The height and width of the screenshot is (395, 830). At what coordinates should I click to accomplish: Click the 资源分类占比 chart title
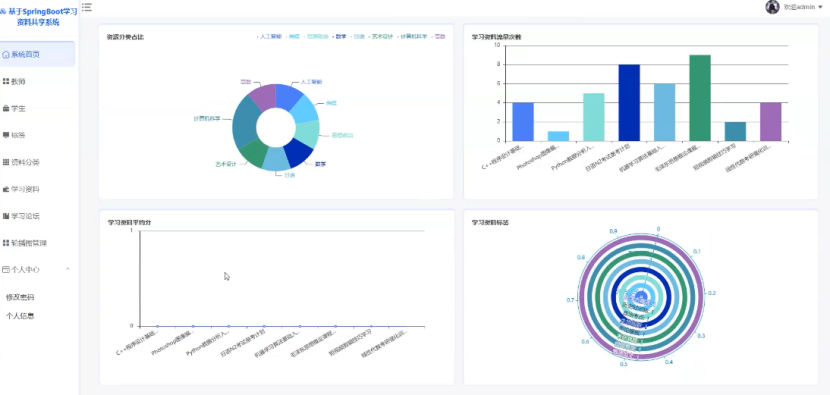[125, 37]
